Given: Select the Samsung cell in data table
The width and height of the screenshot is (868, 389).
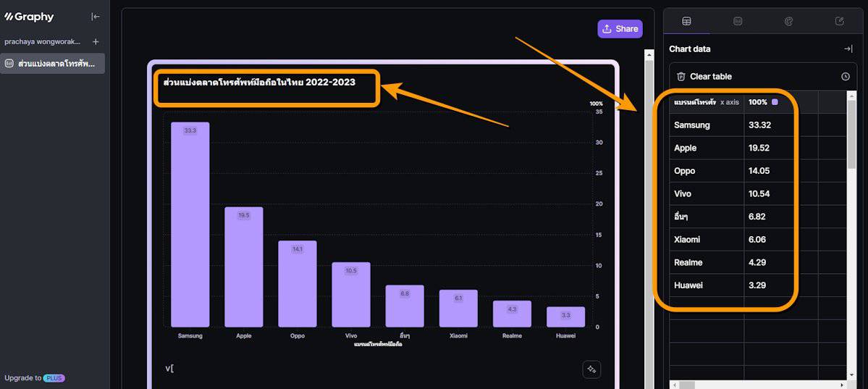Looking at the screenshot, I should pyautogui.click(x=706, y=125).
